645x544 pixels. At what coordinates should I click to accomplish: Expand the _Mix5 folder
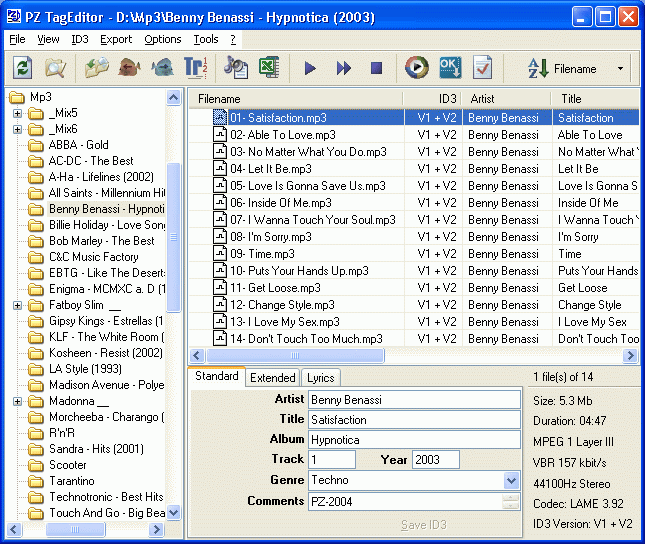(17, 113)
